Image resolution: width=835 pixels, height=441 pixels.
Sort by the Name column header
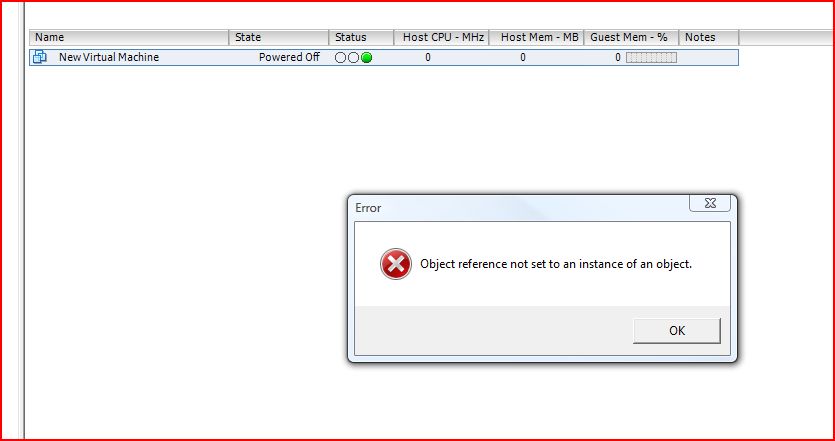(x=129, y=37)
